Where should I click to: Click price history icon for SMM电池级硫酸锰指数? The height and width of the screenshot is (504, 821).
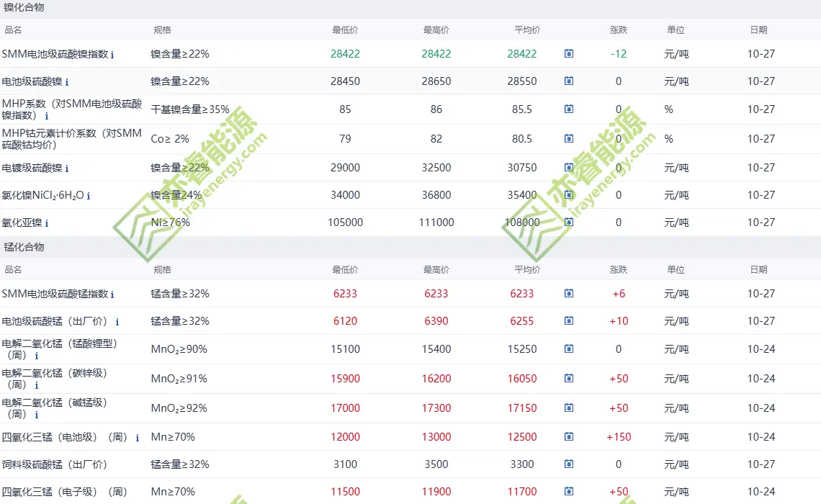569,294
